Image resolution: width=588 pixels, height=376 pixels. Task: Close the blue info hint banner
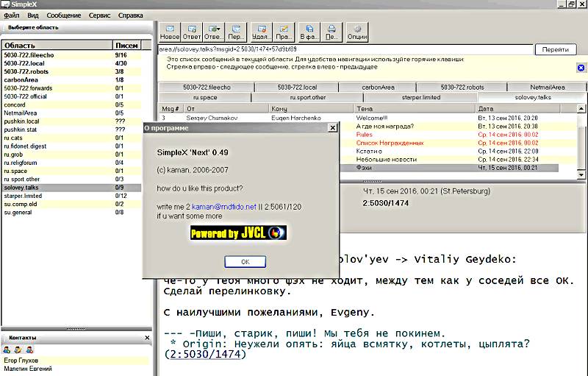(x=581, y=68)
